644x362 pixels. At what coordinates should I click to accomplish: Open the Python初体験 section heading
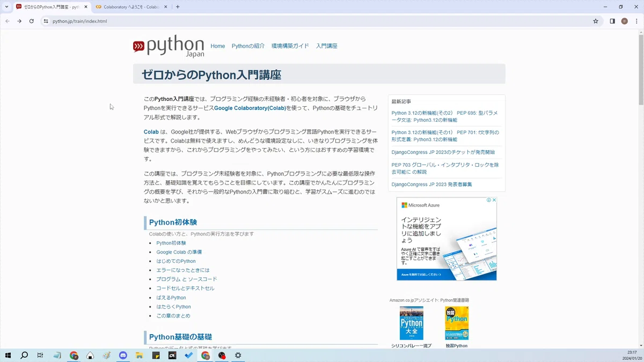(173, 223)
